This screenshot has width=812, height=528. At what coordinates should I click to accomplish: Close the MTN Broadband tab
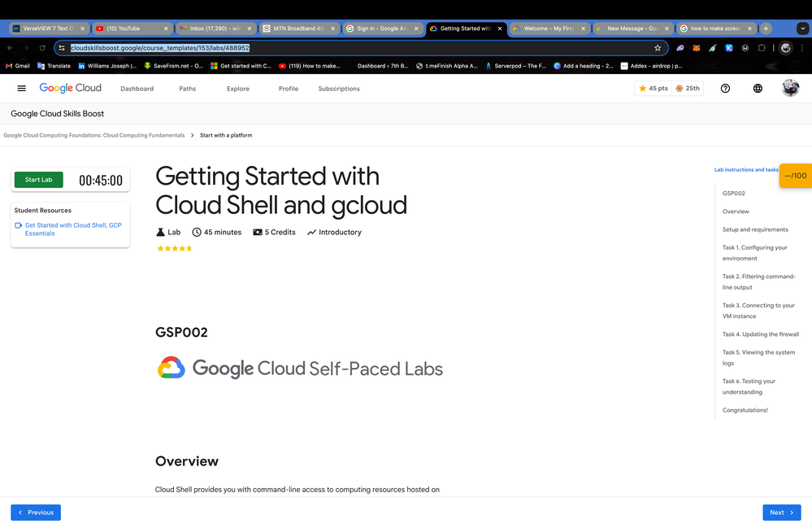click(x=332, y=28)
